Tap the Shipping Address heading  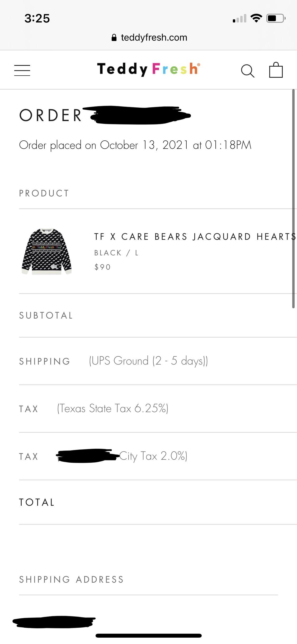click(71, 579)
